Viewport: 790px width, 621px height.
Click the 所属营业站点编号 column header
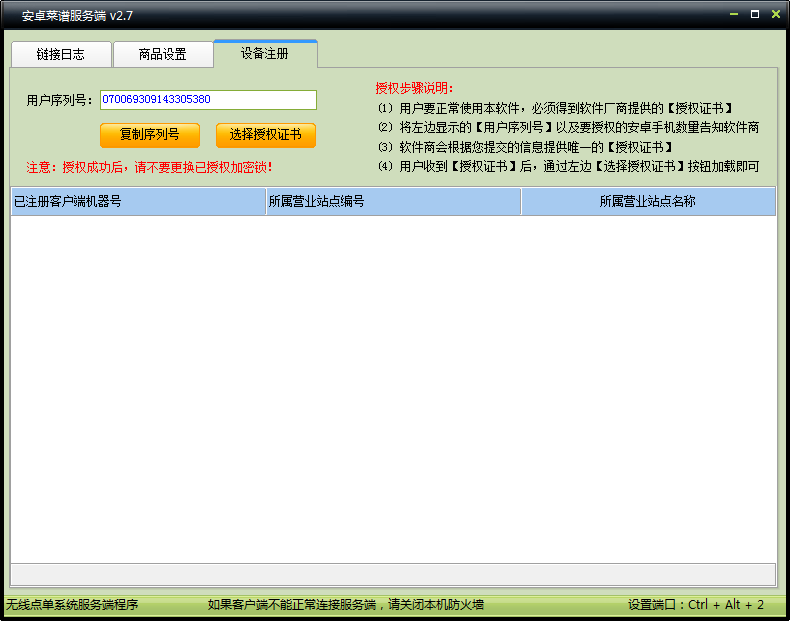[393, 201]
